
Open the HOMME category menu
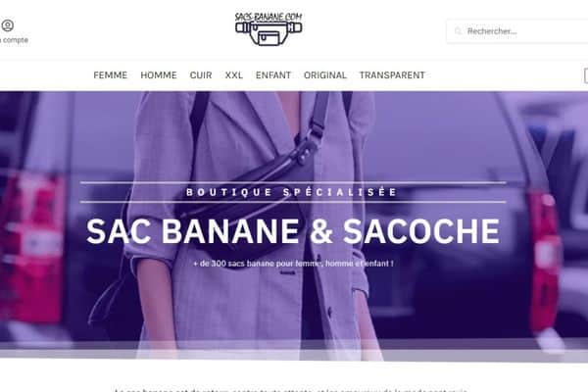(159, 75)
